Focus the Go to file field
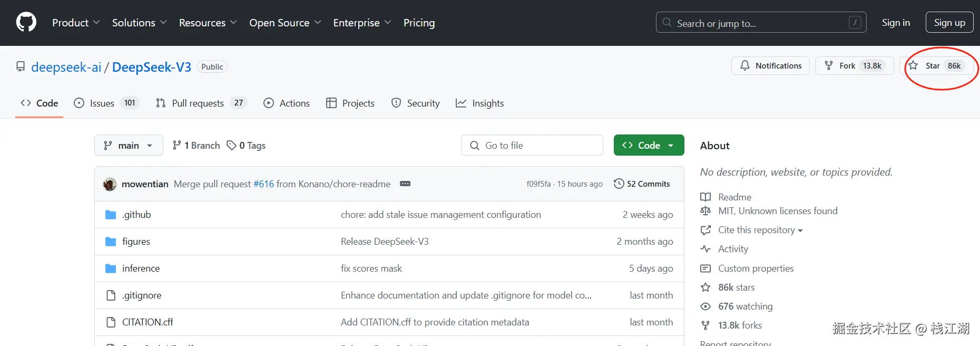980x346 pixels. click(x=532, y=146)
